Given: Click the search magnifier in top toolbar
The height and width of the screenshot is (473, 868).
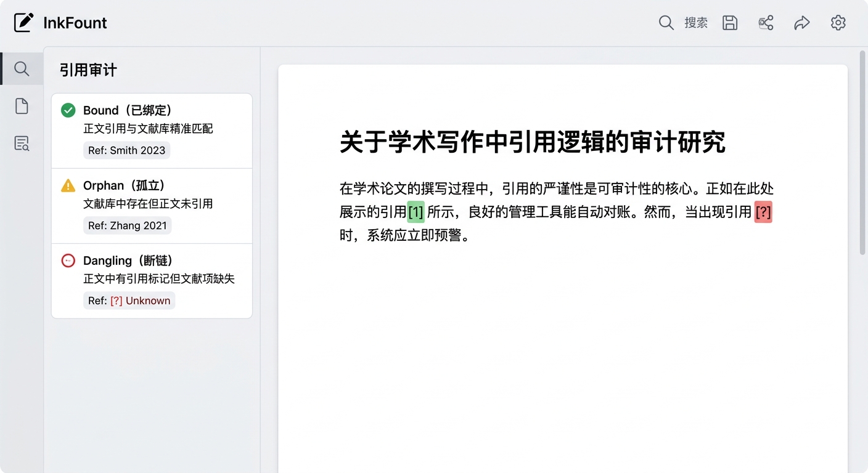Looking at the screenshot, I should (x=666, y=23).
